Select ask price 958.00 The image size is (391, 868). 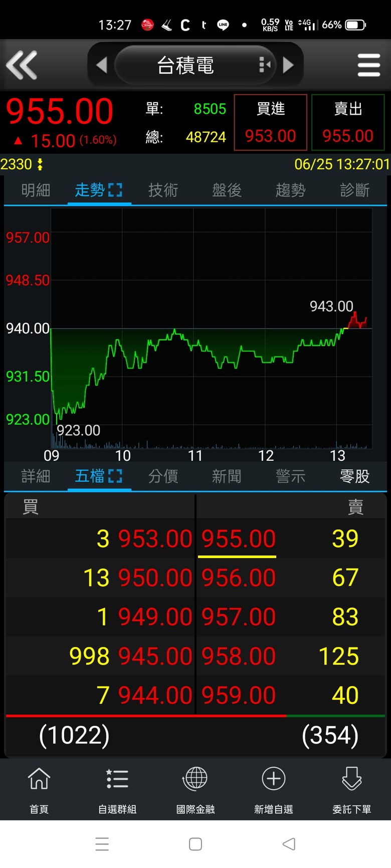(x=239, y=656)
